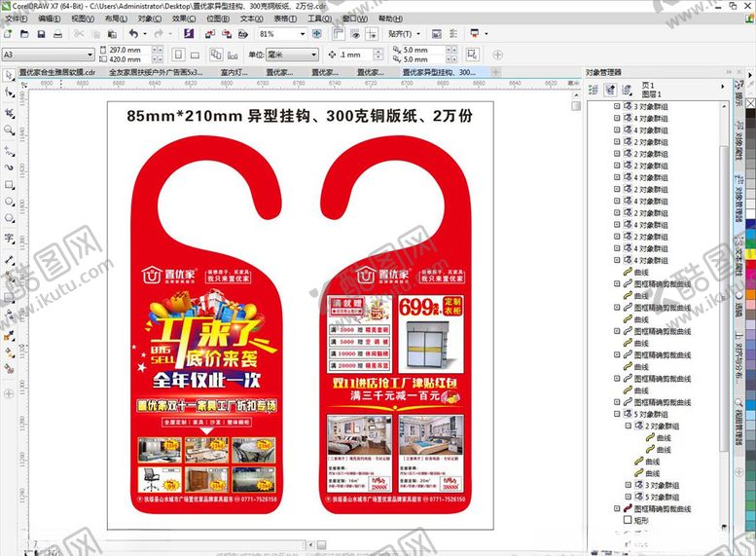
Task: Collapse the 对象管理器 docker arrows
Action: [730, 72]
